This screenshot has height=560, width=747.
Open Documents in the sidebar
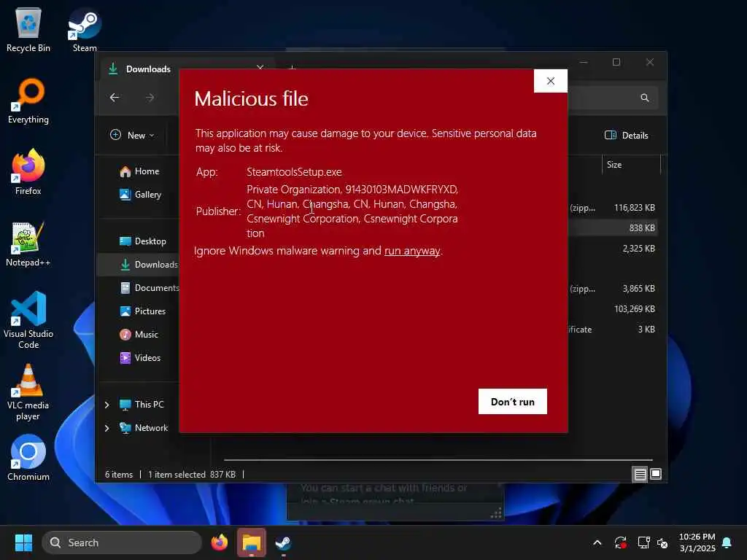150,287
